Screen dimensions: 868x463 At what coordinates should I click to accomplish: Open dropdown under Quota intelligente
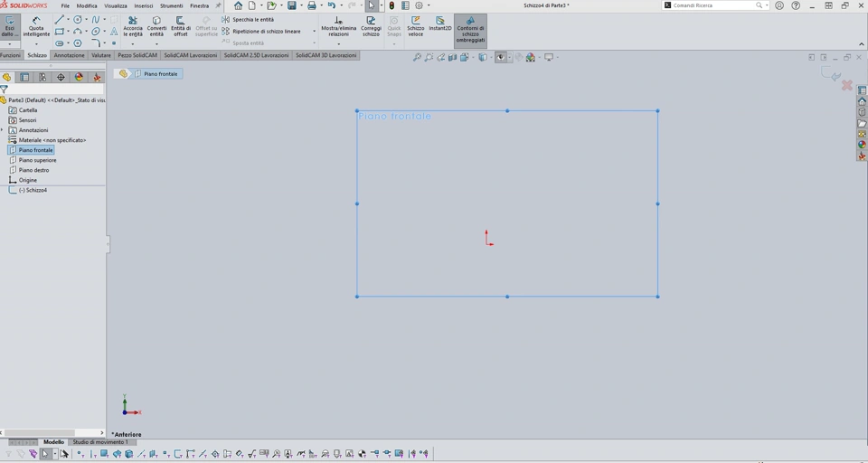(36, 43)
